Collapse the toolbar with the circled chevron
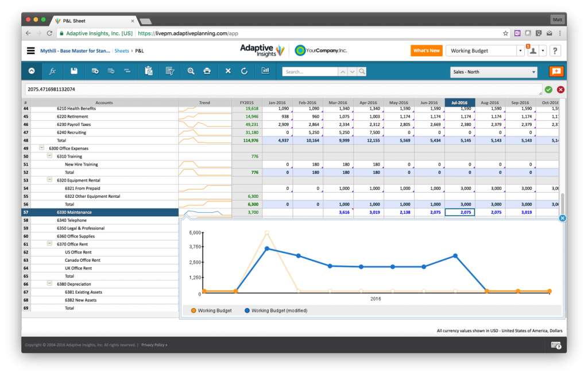 coord(33,71)
